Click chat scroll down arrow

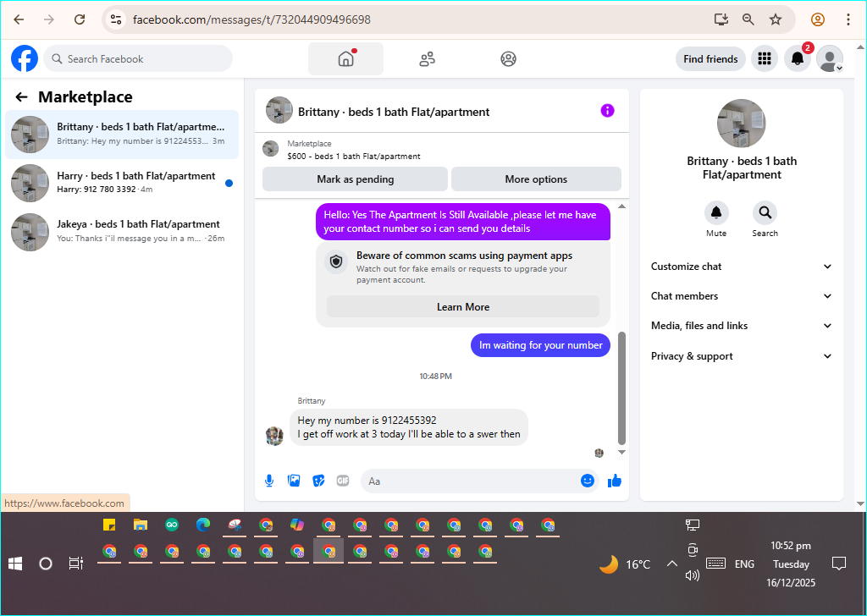tap(621, 452)
